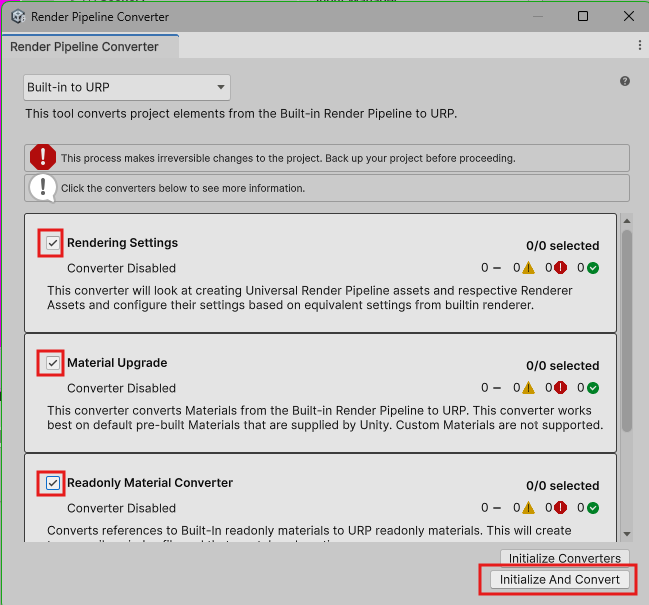
Task: Click Rendering Settings yellow warning icon
Action: 528,268
